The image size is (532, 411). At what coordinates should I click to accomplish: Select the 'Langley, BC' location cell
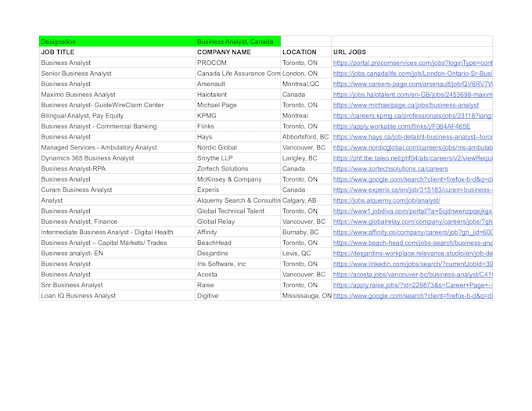pos(306,158)
